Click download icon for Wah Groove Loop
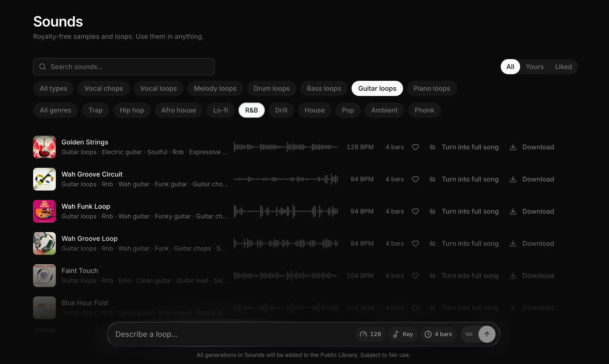 click(x=513, y=243)
